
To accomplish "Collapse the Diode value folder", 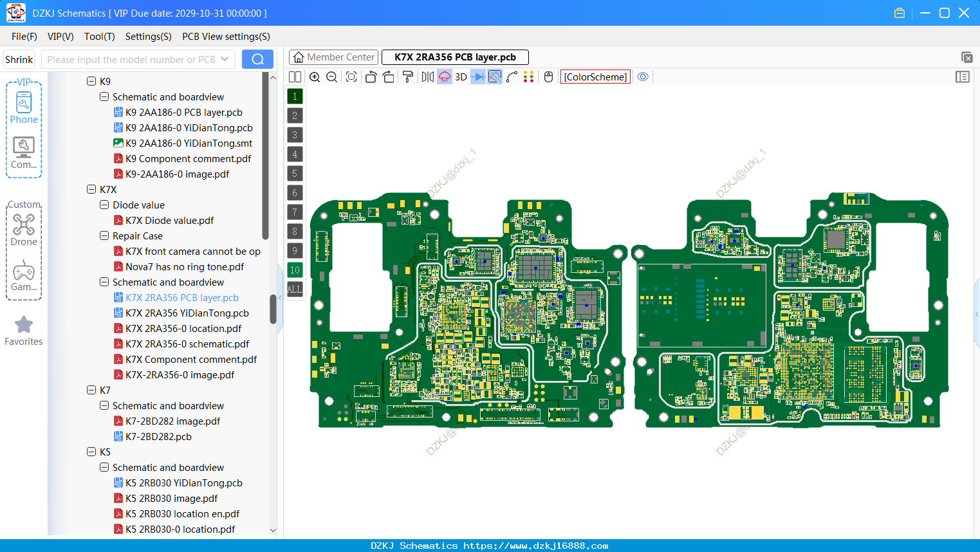I will point(104,205).
